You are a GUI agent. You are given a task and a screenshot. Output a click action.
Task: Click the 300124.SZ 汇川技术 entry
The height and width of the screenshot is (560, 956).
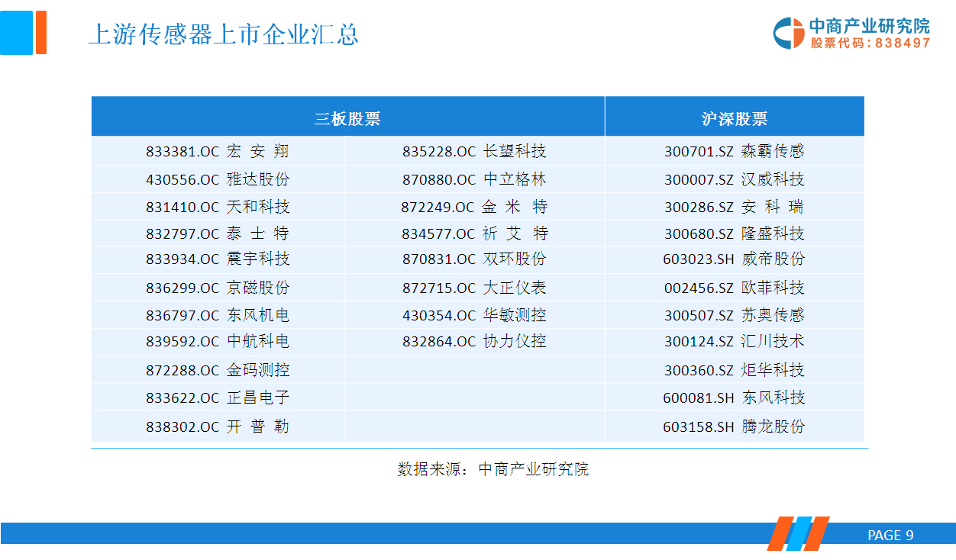[x=734, y=341]
